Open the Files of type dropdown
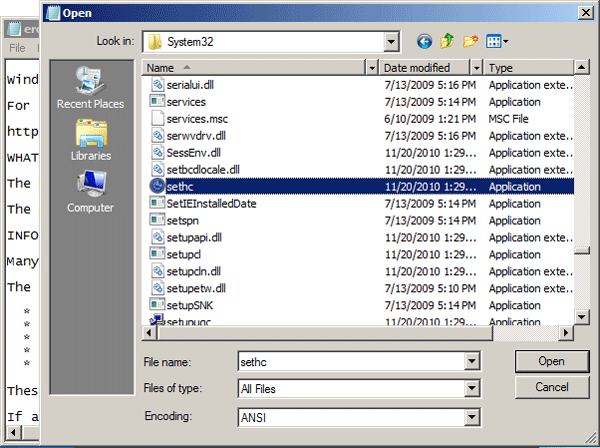 [470, 389]
